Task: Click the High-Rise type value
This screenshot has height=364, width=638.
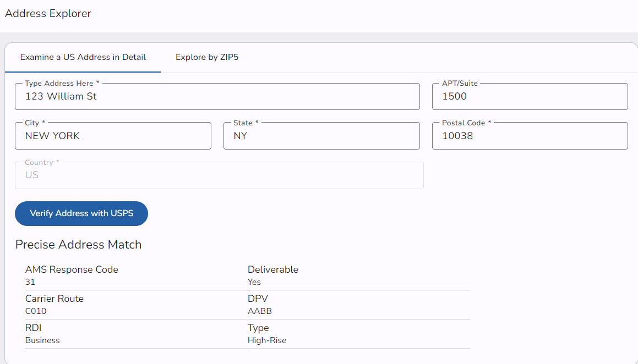Action: [x=267, y=340]
